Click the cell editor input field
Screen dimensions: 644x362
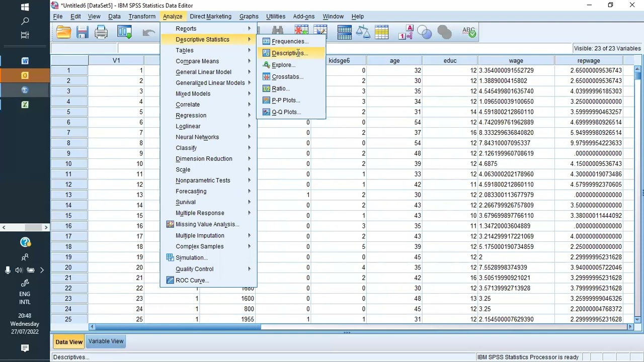coord(345,48)
